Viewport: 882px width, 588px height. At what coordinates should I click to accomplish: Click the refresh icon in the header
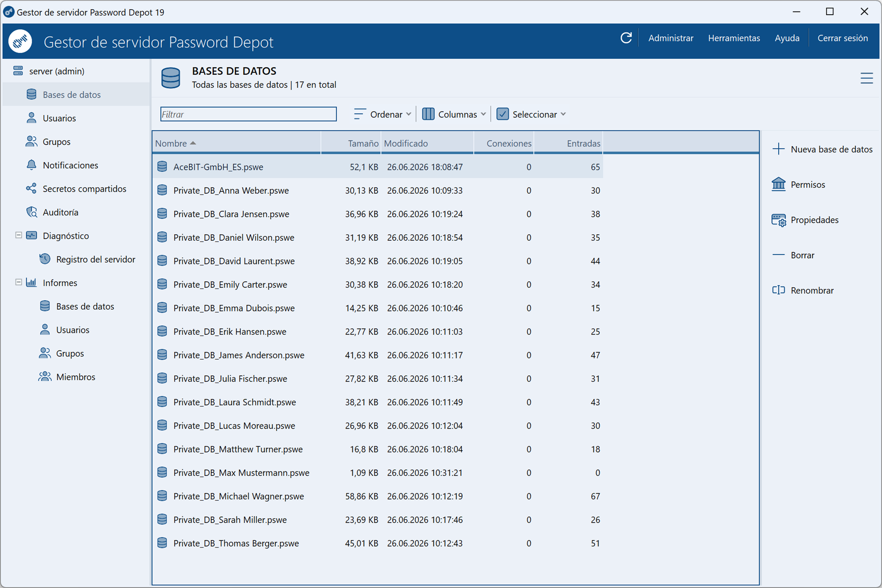[x=626, y=38]
